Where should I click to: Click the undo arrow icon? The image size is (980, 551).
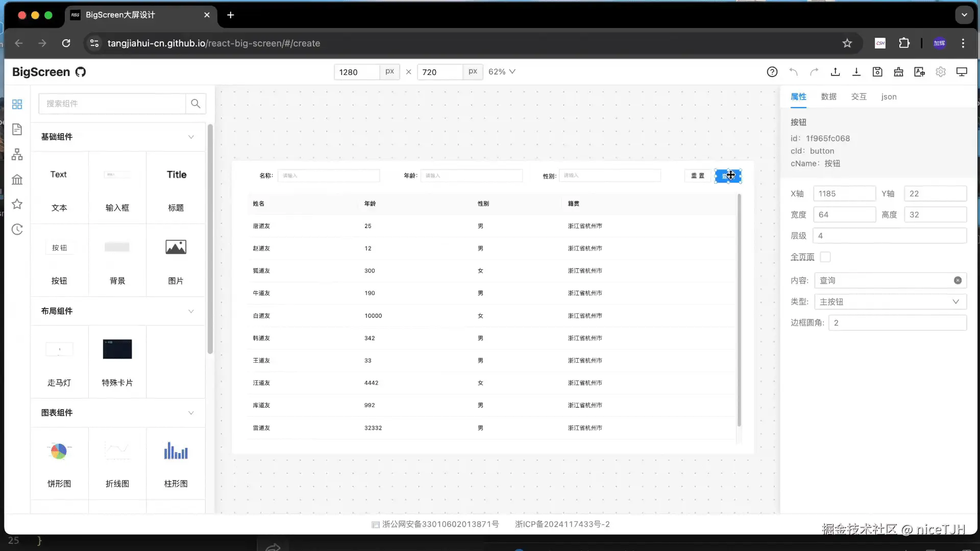(x=793, y=72)
